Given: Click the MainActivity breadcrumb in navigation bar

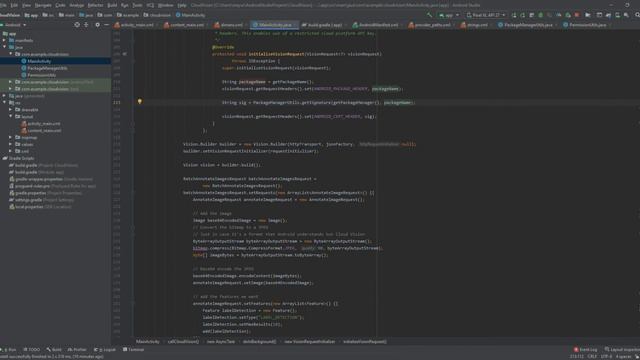Looking at the screenshot, I should point(191,15).
